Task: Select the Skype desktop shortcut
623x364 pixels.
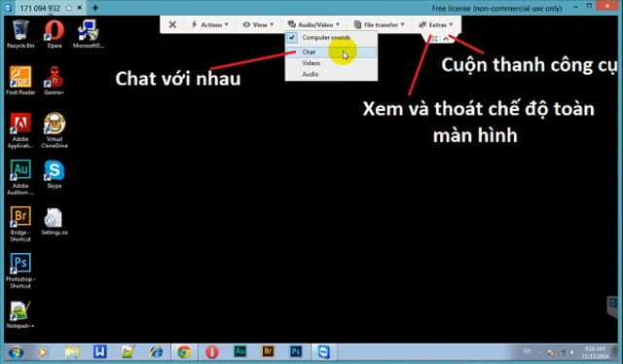Action: click(55, 174)
